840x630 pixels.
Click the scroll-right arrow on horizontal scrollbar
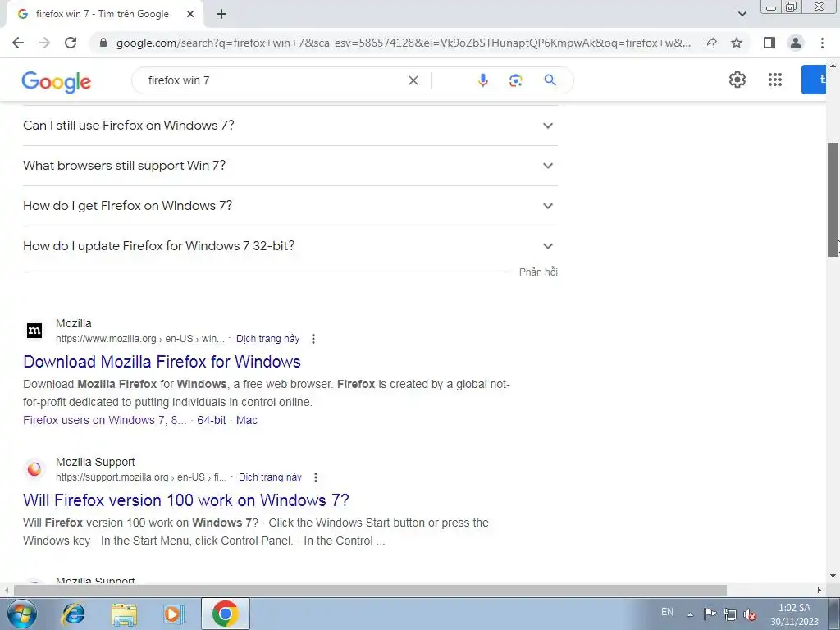[x=819, y=591]
